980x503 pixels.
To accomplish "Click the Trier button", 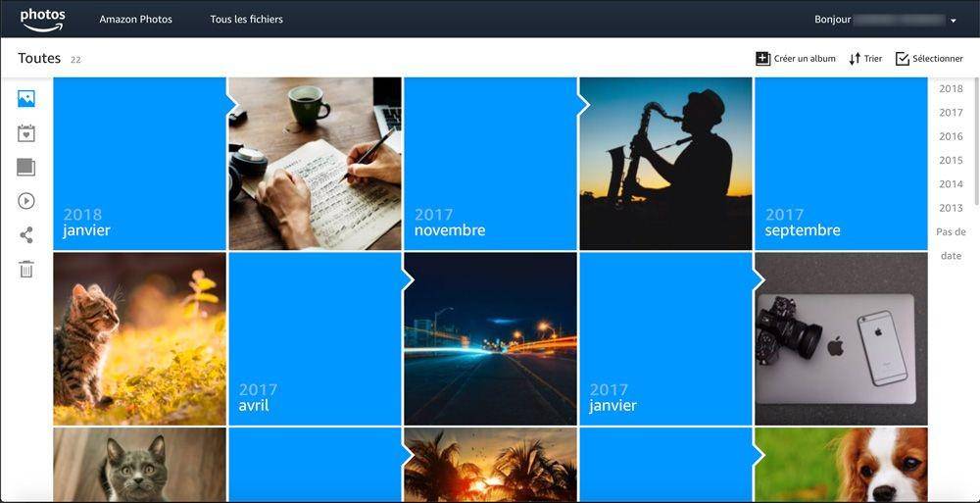I will click(865, 59).
